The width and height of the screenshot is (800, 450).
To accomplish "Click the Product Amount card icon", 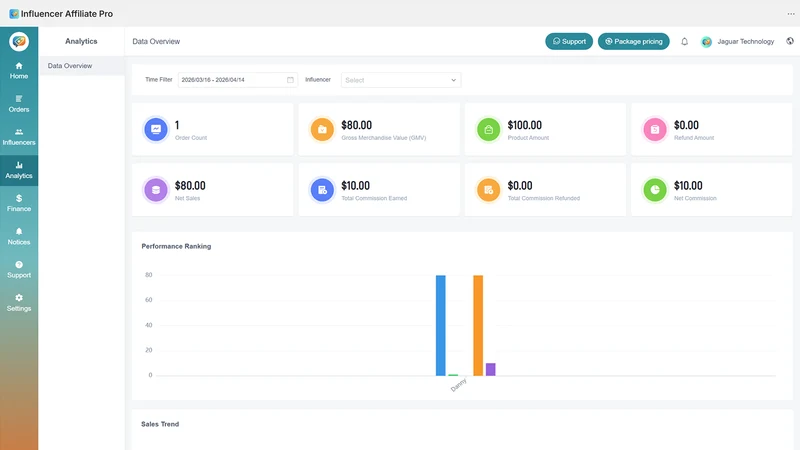I will point(489,129).
